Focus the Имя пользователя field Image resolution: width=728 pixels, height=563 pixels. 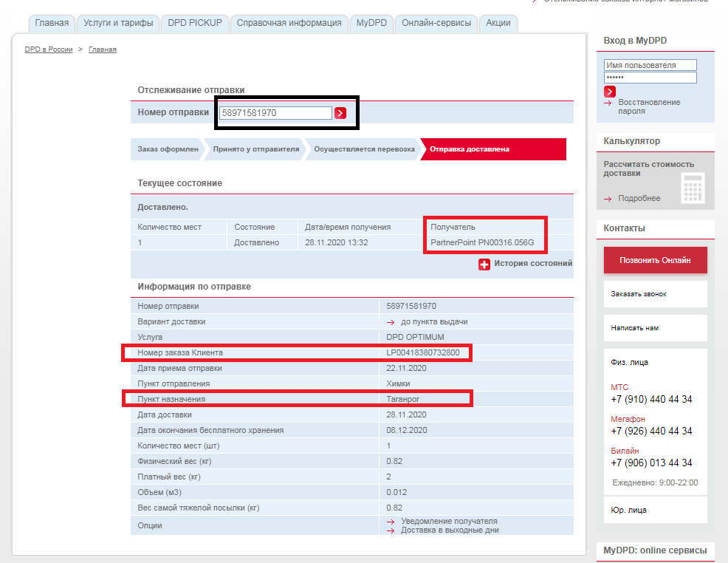[650, 65]
